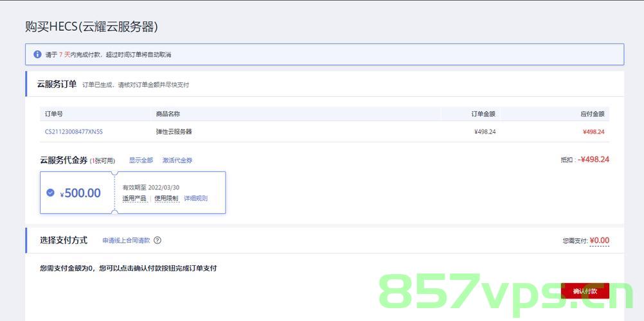Click the 选择支付方式 section heading
The image size is (644, 321).
[x=64, y=241]
